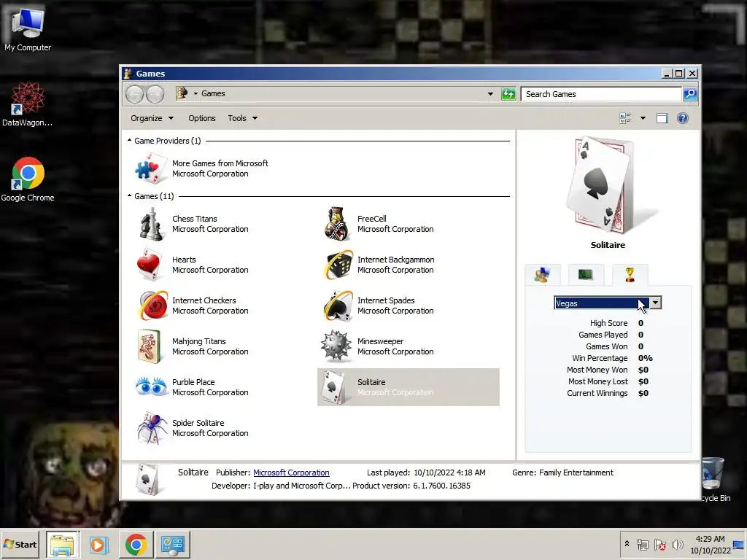Viewport: 747px width, 560px height.
Task: Open the Organize menu
Action: (152, 118)
